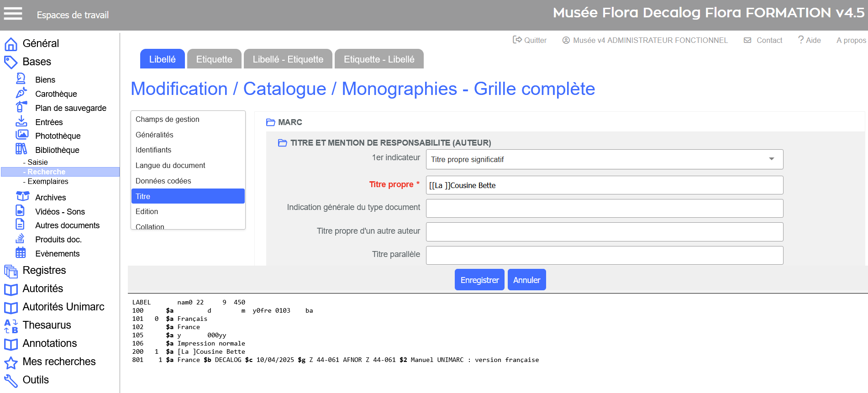The width and height of the screenshot is (868, 393).
Task: Click the Photothèque picture icon
Action: coord(21,135)
